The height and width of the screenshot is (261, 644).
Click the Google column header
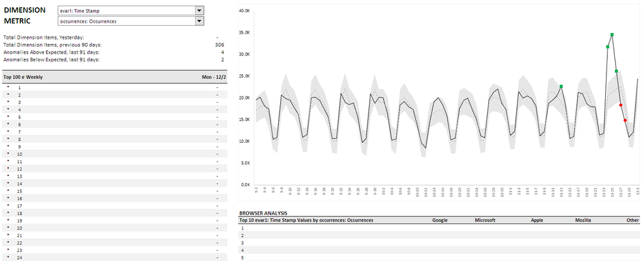440,220
